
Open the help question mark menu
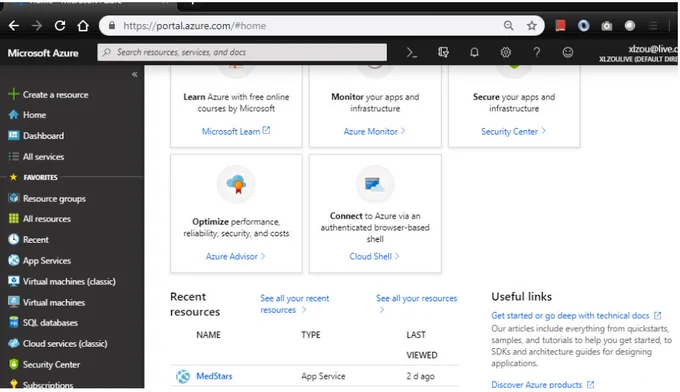point(536,52)
